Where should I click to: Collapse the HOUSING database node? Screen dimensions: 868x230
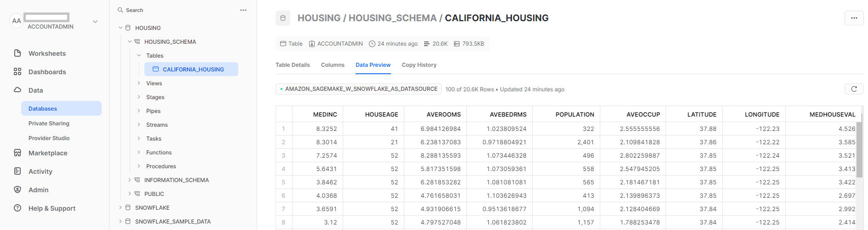(121, 28)
